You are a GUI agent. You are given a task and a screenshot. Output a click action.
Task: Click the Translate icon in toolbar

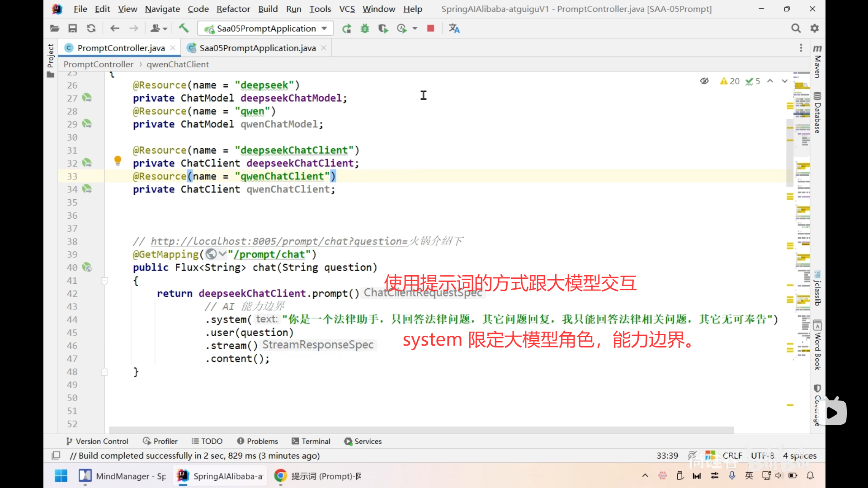coord(454,28)
